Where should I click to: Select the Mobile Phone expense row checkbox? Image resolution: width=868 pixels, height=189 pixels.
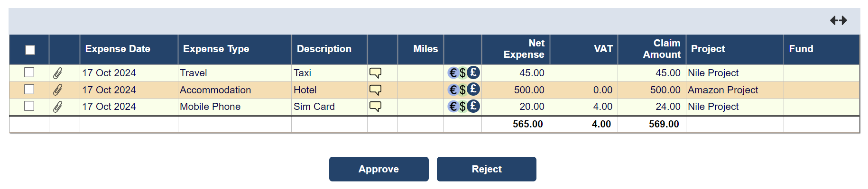[29, 106]
